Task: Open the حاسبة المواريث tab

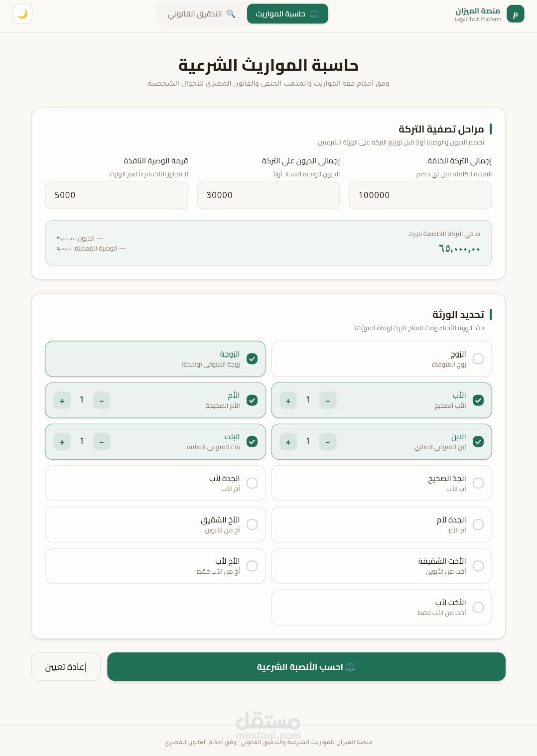Action: tap(287, 14)
